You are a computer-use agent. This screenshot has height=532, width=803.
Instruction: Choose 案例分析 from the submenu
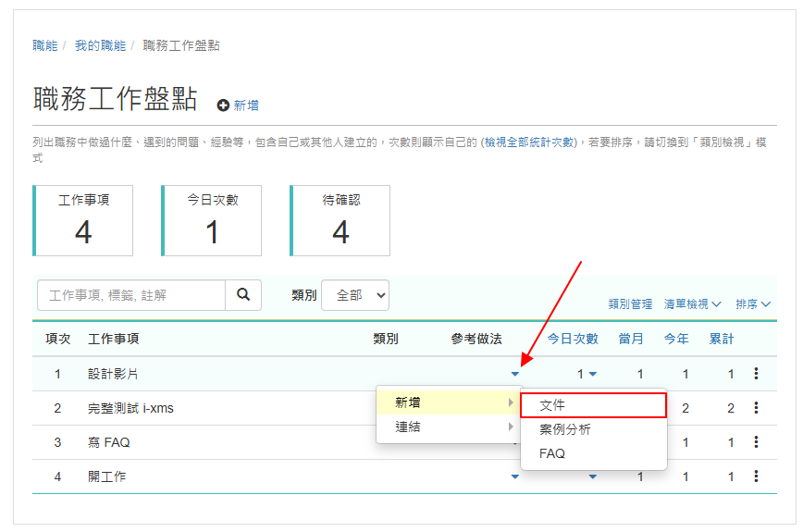[594, 429]
